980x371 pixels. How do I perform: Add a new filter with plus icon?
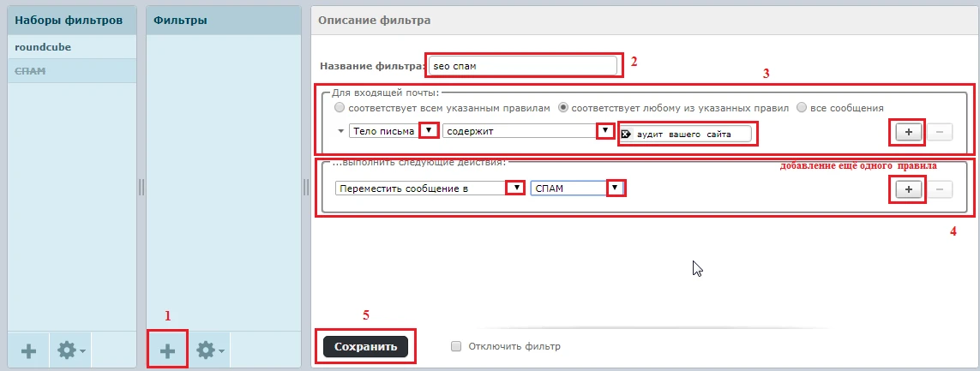click(x=167, y=351)
